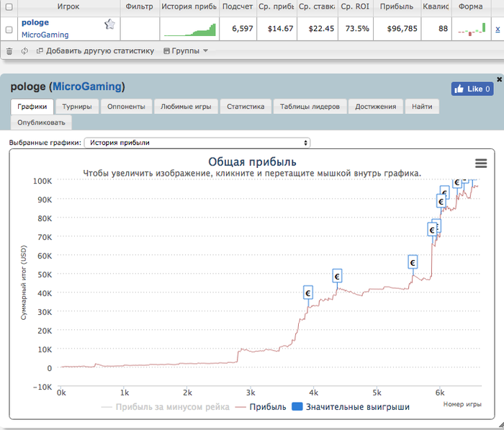504x430 pixels.
Task: Switch to the Графики tab
Action: click(x=32, y=107)
